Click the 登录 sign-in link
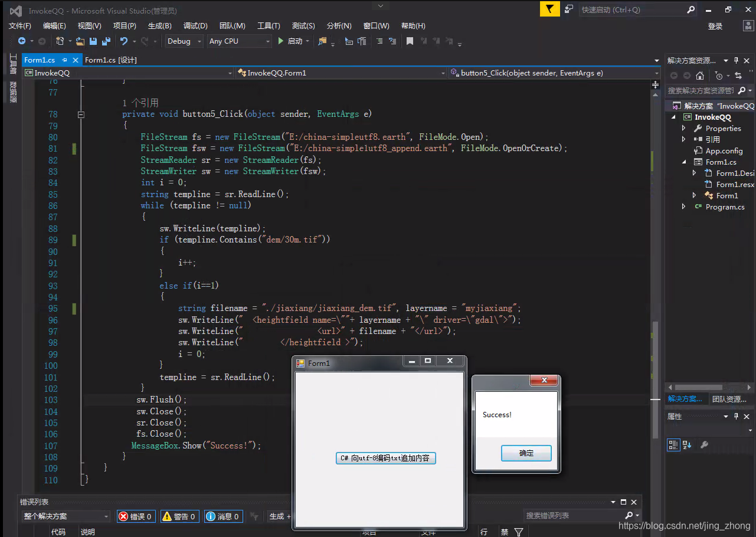This screenshot has height=537, width=756. click(715, 26)
